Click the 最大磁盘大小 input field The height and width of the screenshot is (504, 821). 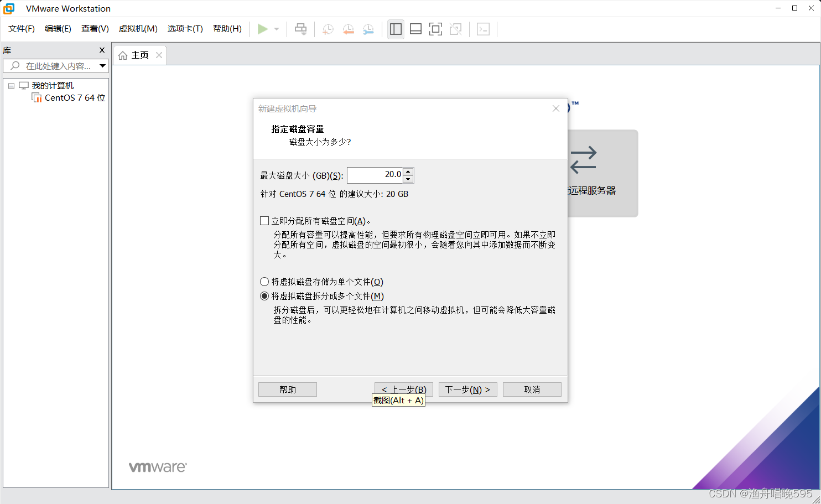[375, 175]
